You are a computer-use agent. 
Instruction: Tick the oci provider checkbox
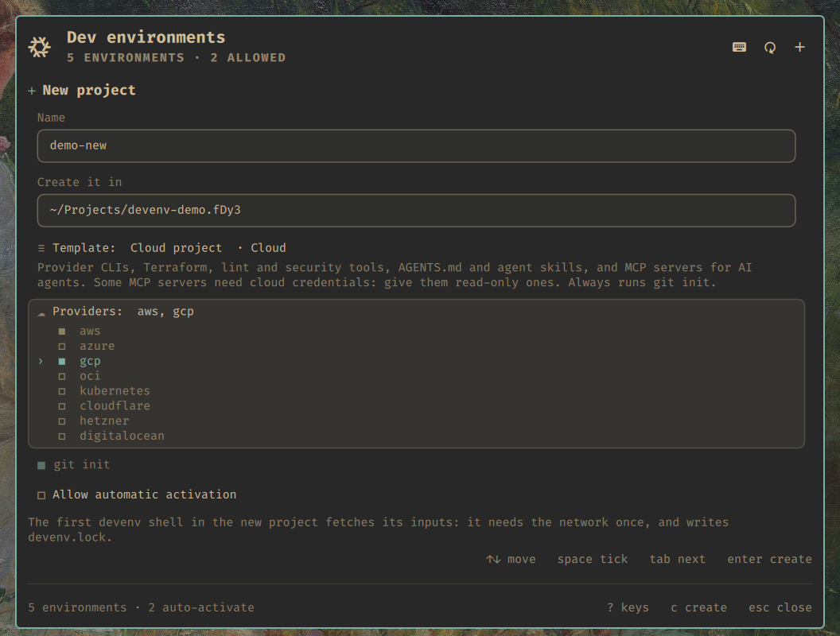[62, 376]
